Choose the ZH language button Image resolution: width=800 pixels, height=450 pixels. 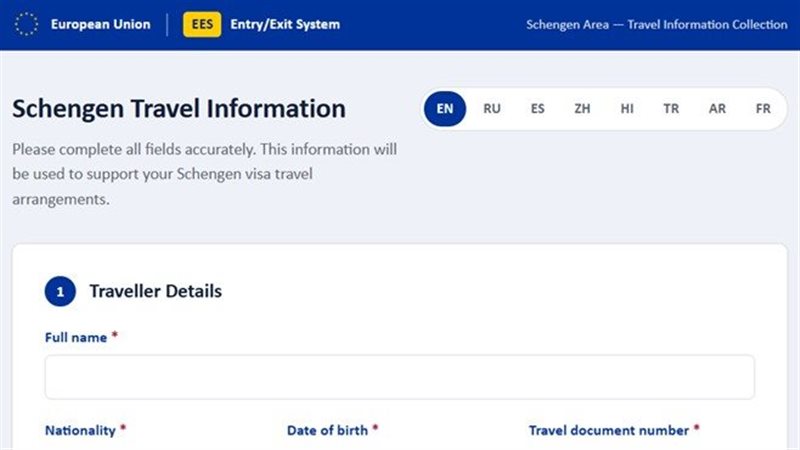tap(582, 109)
